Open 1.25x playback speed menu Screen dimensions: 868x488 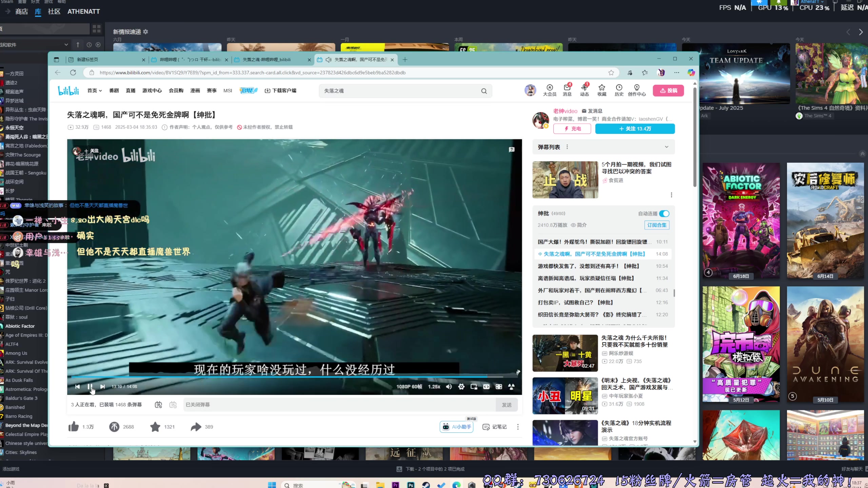pyautogui.click(x=434, y=387)
